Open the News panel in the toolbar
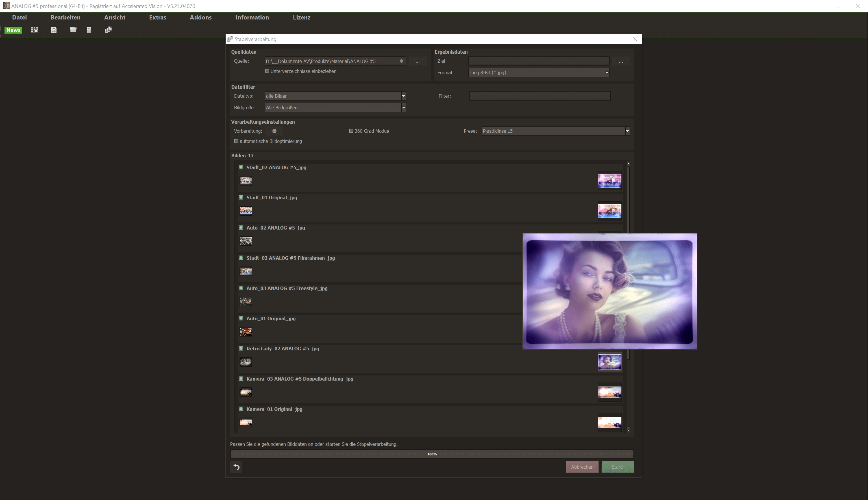This screenshot has height=500, width=868. click(13, 30)
